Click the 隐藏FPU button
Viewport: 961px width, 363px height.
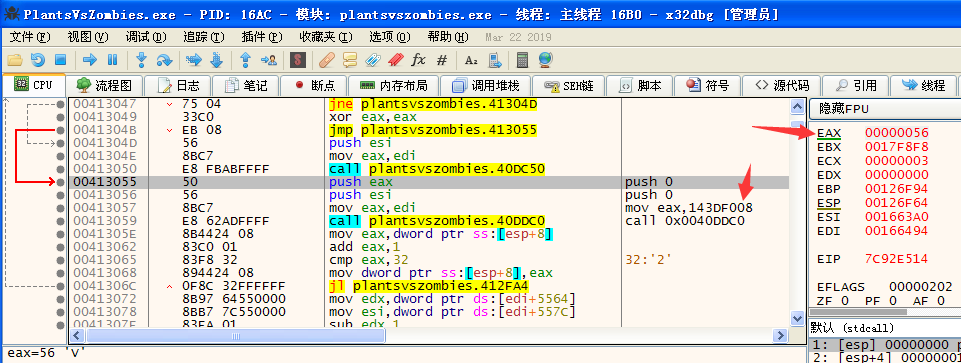point(884,109)
